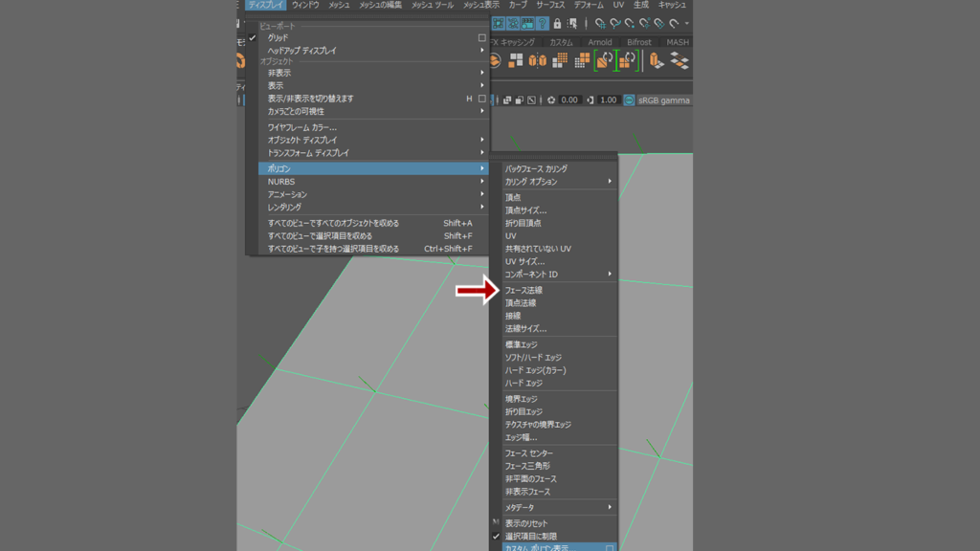The image size is (980, 551).
Task: Click the exposure value field 0.00
Action: [568, 99]
